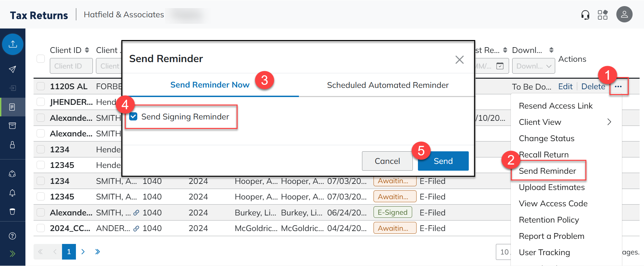Open the help question mark icon
Image resolution: width=644 pixels, height=266 pixels.
[13, 236]
